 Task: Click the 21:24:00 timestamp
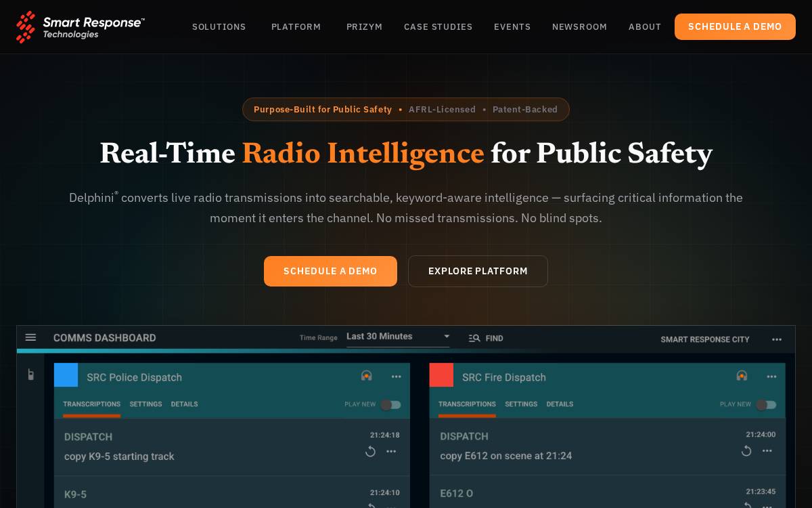click(761, 435)
